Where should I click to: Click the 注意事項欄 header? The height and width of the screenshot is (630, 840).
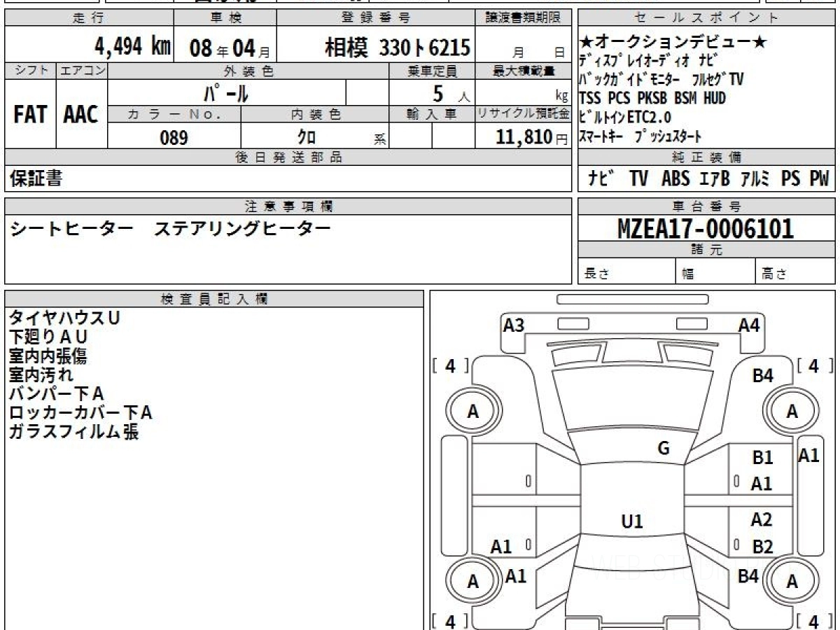click(x=288, y=206)
